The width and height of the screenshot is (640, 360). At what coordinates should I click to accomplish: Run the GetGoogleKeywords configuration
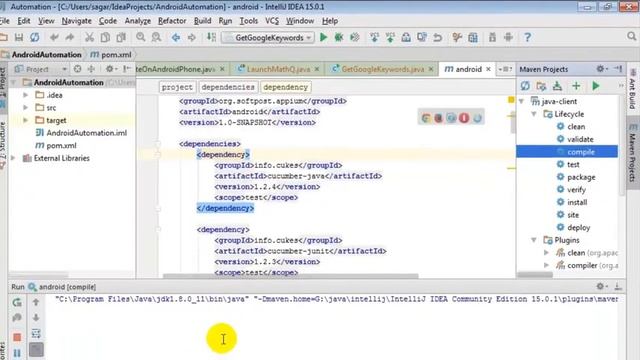323,38
